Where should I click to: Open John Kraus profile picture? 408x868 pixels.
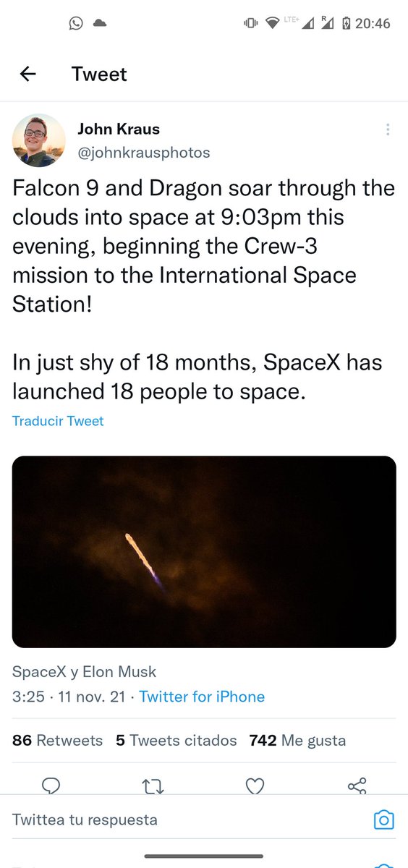39,140
